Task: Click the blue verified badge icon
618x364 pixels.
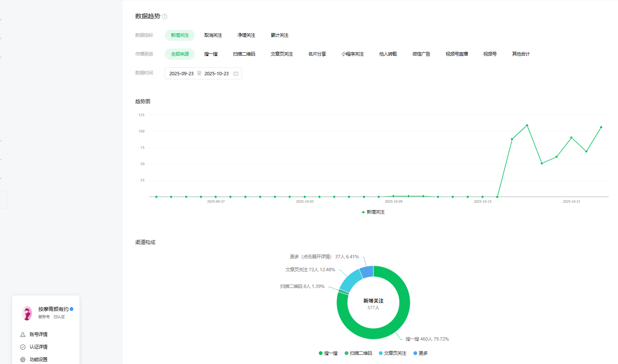Action: [72, 309]
